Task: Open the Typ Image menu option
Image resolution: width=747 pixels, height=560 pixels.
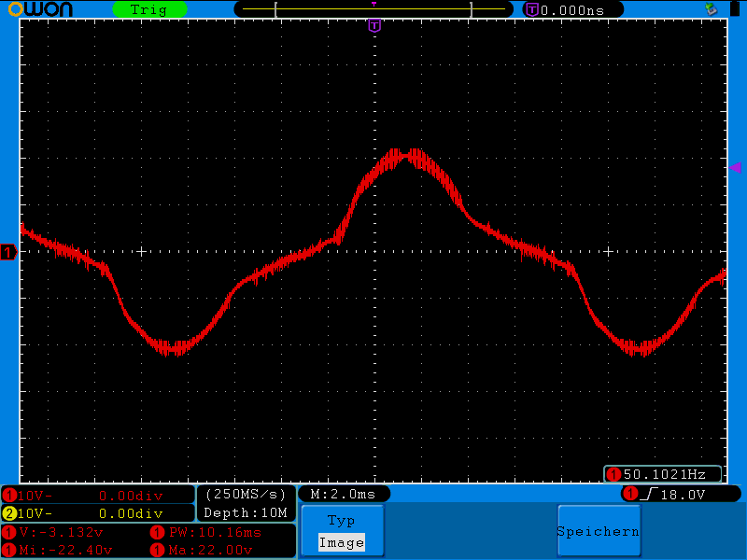Action: (342, 530)
